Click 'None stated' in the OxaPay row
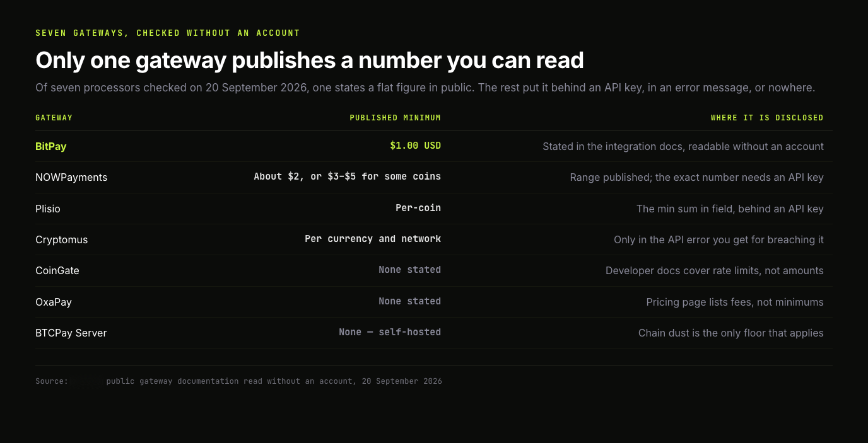 (x=410, y=301)
